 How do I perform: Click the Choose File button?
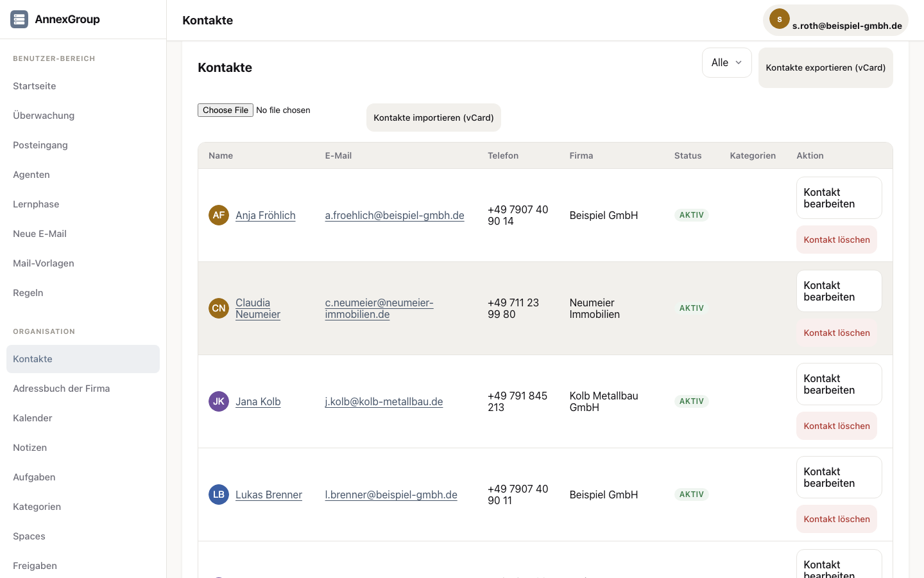point(225,110)
